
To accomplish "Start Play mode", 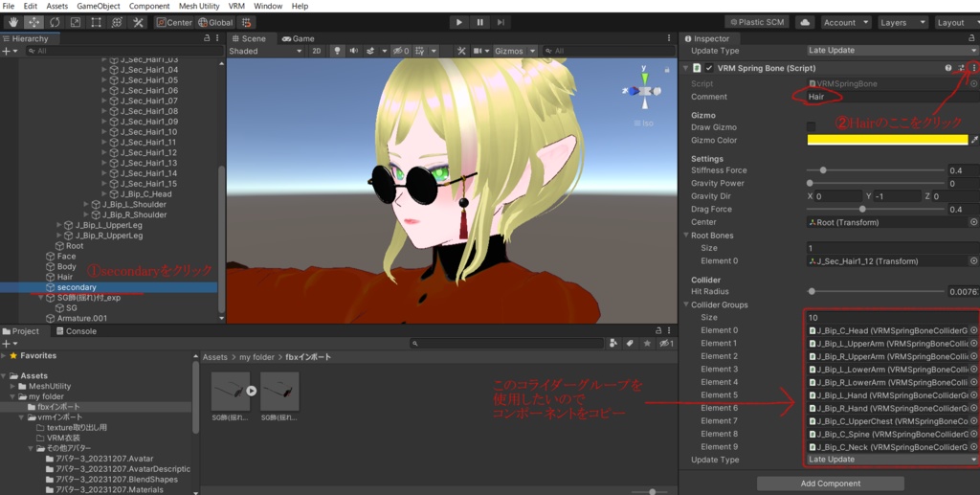I will (458, 22).
